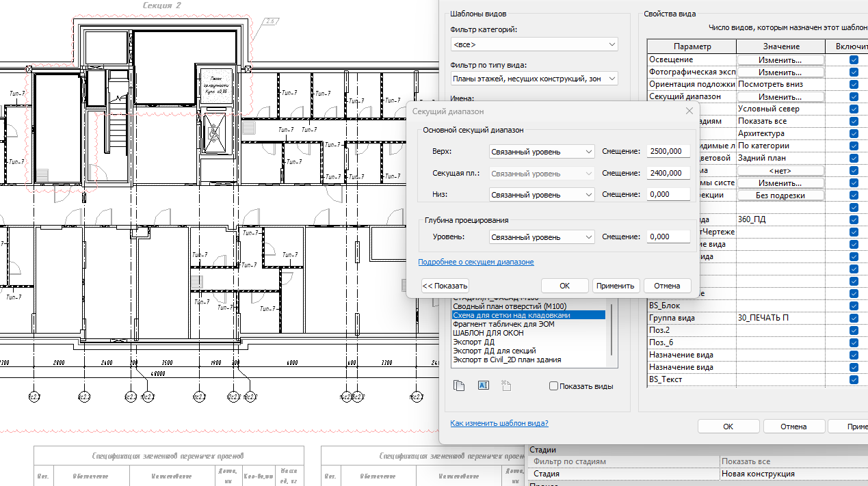Open the Низ level dropdown

(542, 195)
